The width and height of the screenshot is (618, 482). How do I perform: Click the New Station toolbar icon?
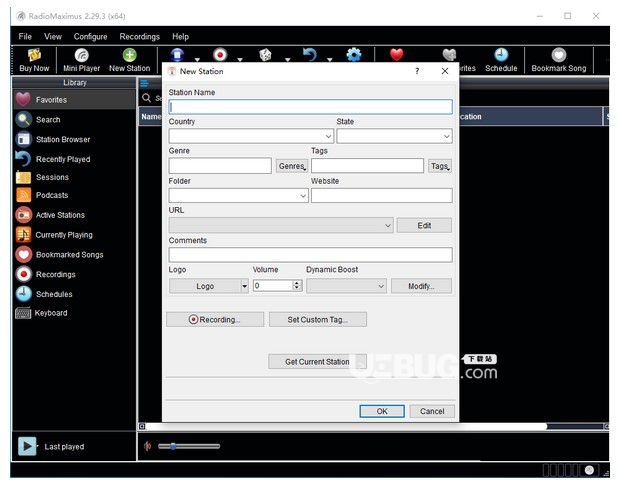point(129,60)
